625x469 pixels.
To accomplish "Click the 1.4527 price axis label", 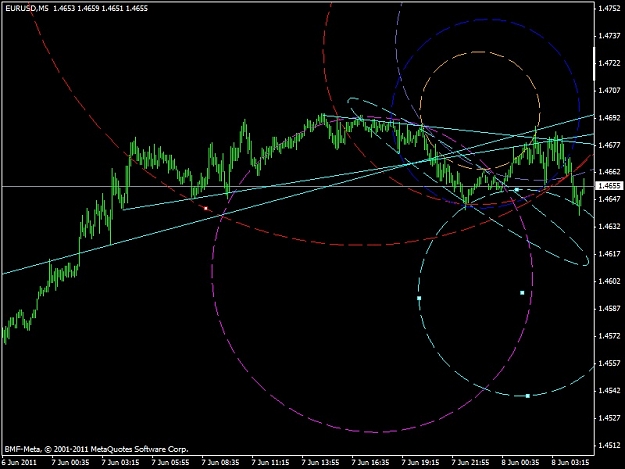I will [609, 418].
